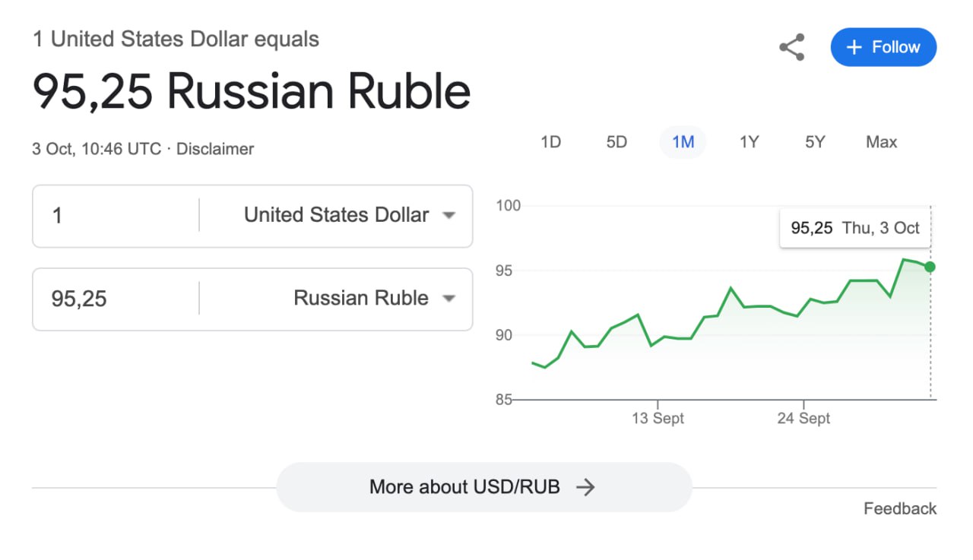Follow the USD/RUB currency pair
Screen dimensions: 973x560
(883, 47)
